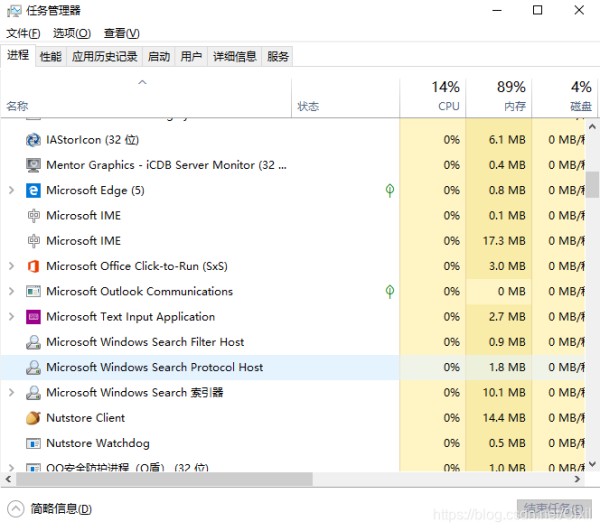Click the icon of the 17.3 MB Microsoft IME
The height and width of the screenshot is (531, 600).
[33, 241]
